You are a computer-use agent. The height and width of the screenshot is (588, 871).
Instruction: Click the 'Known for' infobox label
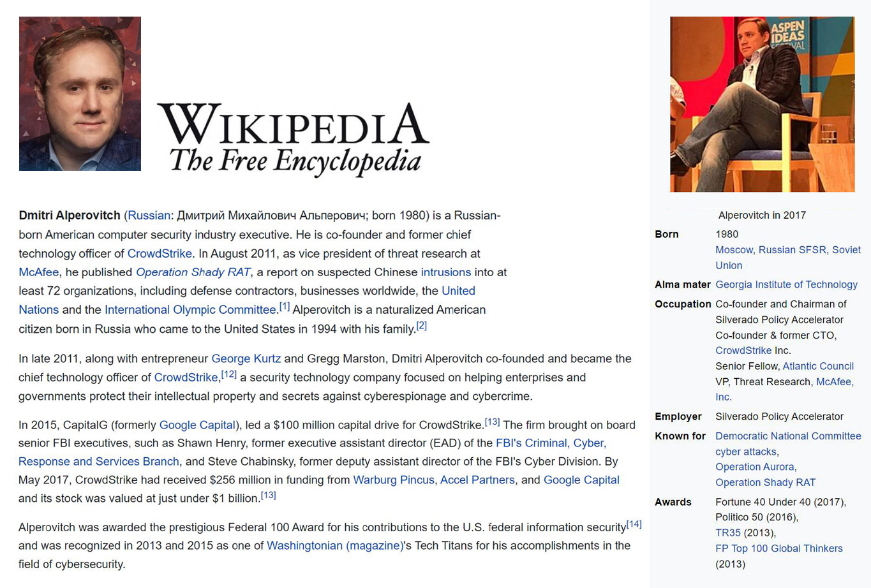[x=680, y=436]
